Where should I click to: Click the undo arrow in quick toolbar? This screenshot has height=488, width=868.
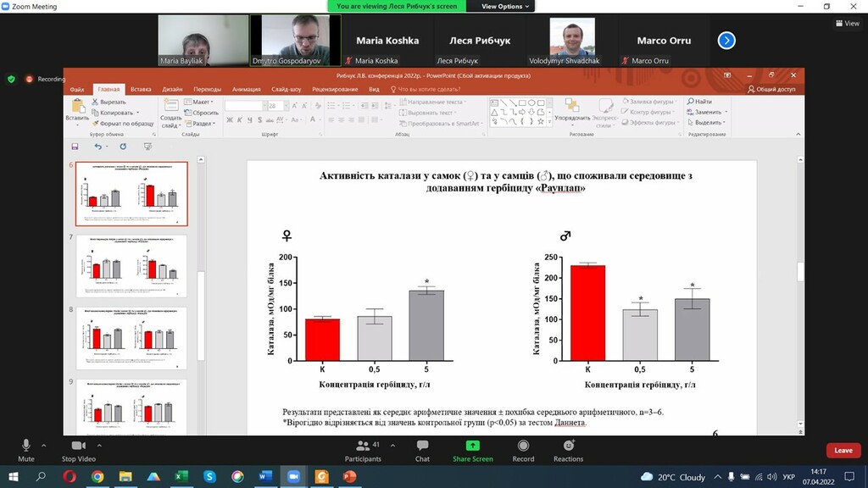click(98, 147)
